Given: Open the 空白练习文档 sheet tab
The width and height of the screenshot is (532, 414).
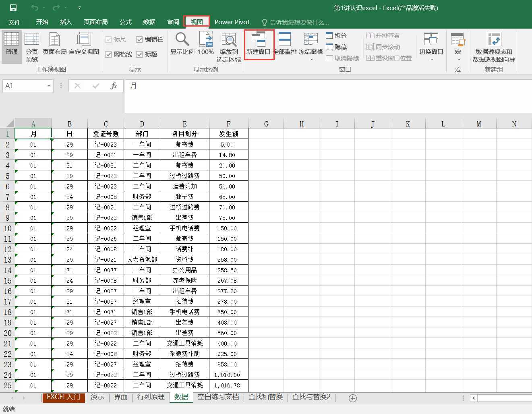Looking at the screenshot, I should [x=218, y=397].
